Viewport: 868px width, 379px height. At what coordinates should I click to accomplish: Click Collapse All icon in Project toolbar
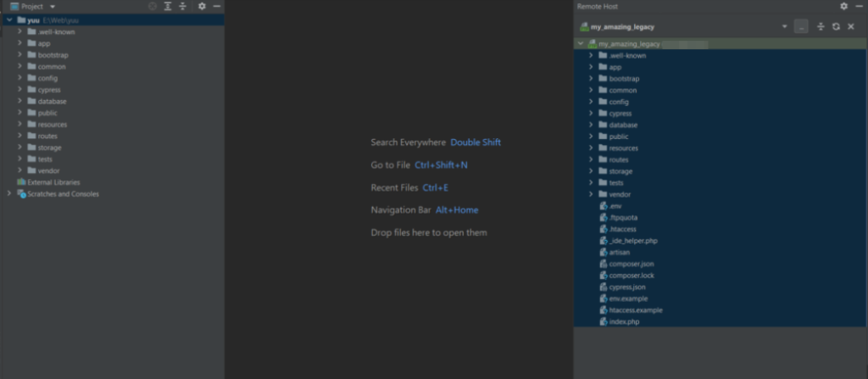pos(182,6)
